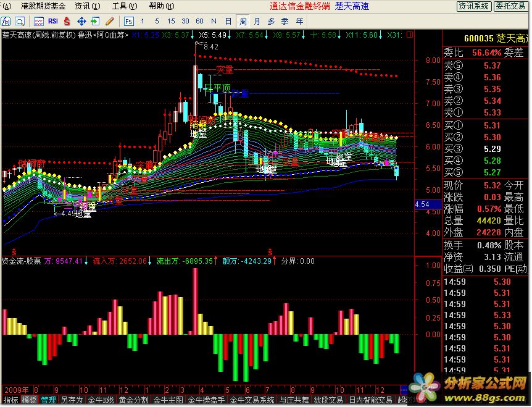
Task: Open the 工具(V) menu
Action: coord(125,6)
